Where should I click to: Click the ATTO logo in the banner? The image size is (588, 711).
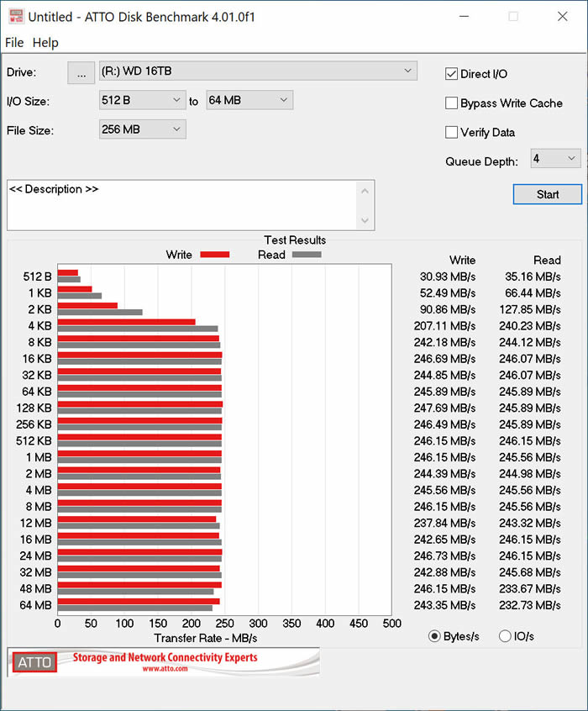(34, 662)
